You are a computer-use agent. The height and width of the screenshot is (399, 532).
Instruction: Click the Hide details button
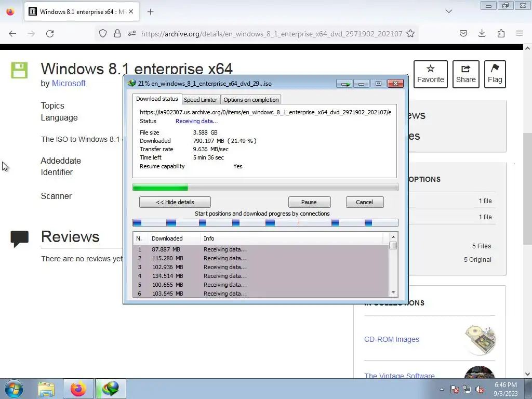pos(175,202)
